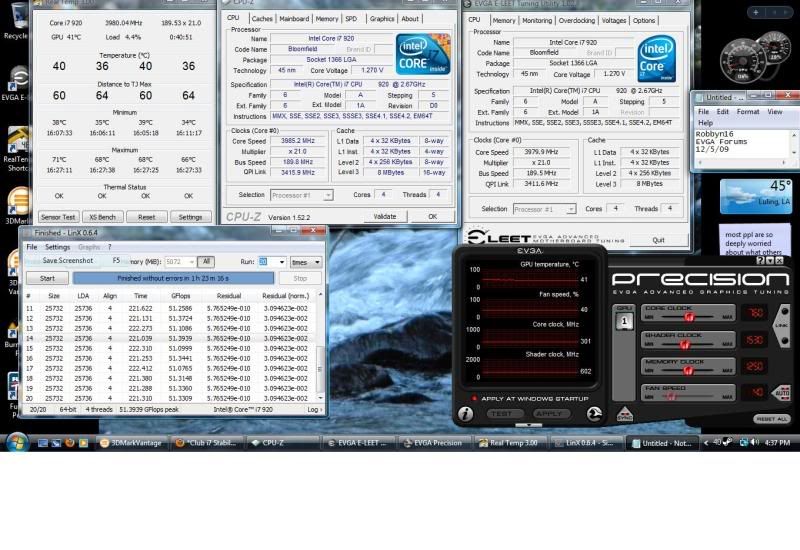
Task: Expand the times unit dropdown in LinX
Action: [306, 261]
